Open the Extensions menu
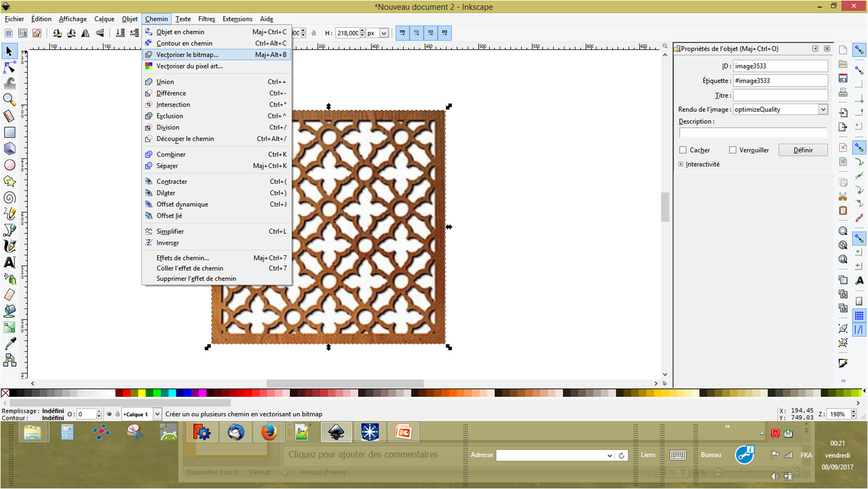The width and height of the screenshot is (868, 489). [237, 19]
